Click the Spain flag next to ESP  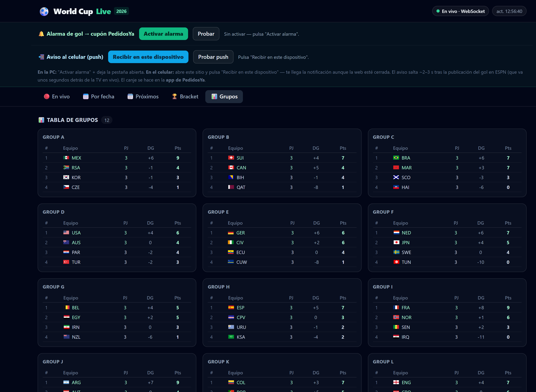(231, 308)
